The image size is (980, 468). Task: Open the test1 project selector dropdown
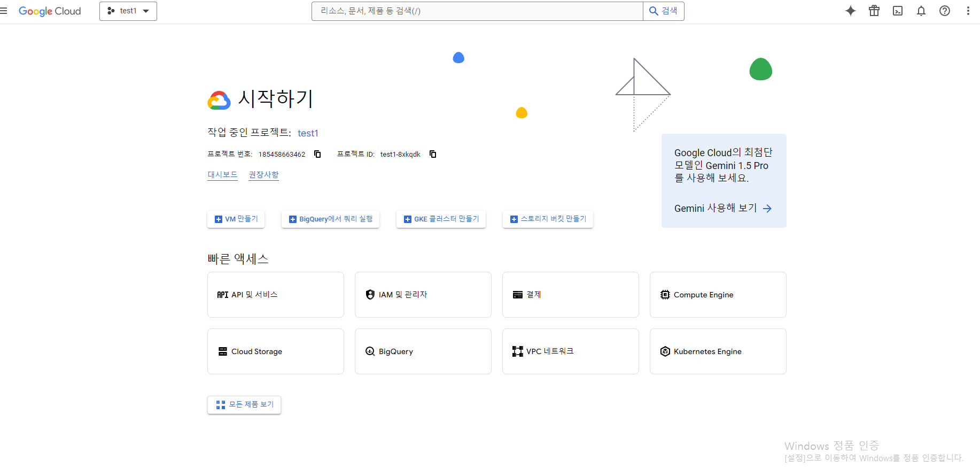[128, 11]
